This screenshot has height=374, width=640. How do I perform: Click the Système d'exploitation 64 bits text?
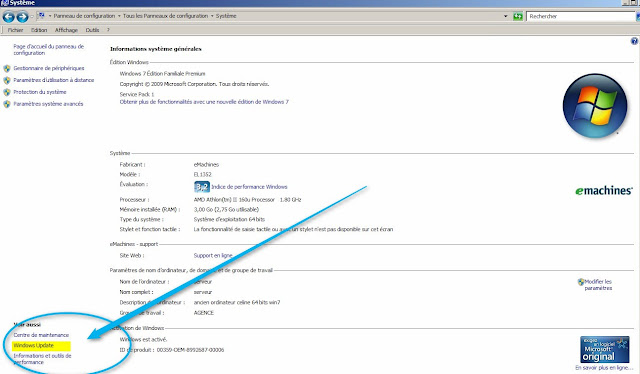229,219
